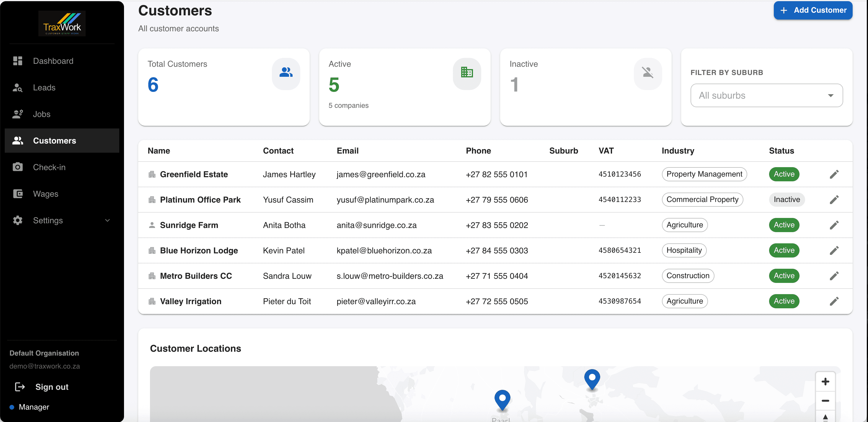Viewport: 868px width, 422px height.
Task: Click contact Sandra Louw
Action: [x=287, y=276]
